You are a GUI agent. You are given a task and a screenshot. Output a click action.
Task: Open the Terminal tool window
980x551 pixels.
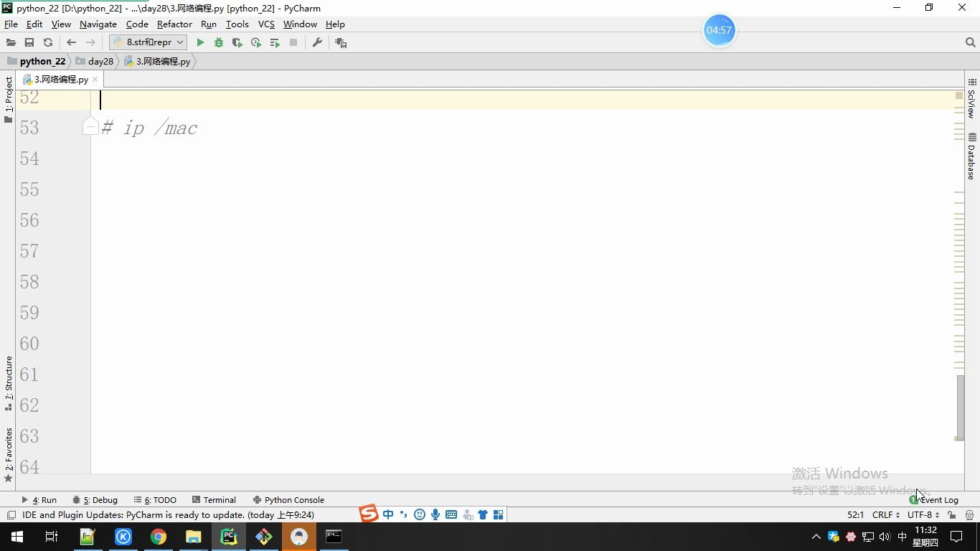214,500
